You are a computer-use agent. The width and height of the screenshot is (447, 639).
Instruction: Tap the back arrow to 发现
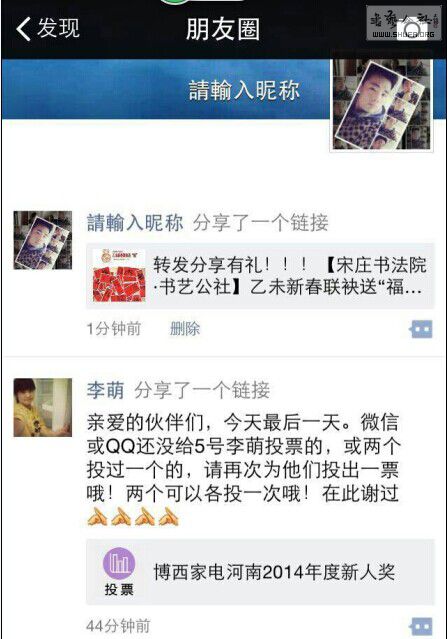click(x=23, y=29)
